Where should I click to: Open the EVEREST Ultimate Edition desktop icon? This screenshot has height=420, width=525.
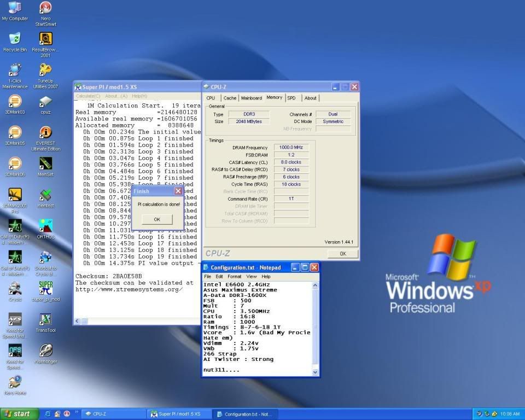click(46, 133)
